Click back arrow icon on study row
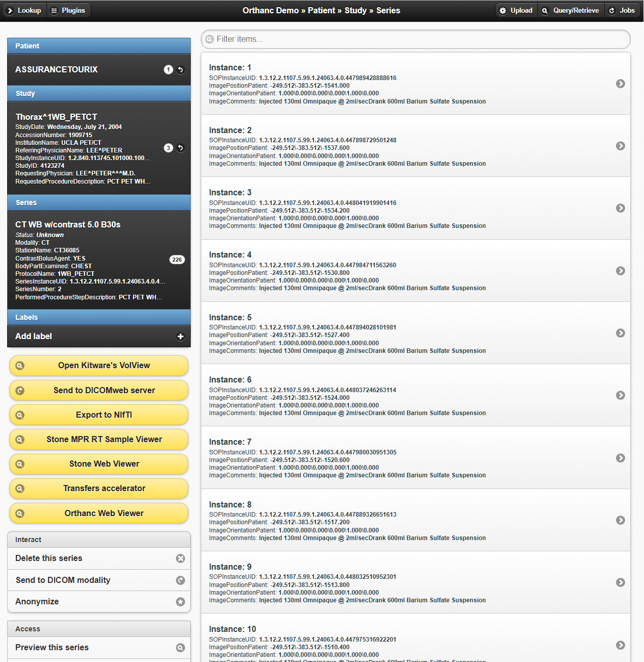Image resolution: width=644 pixels, height=662 pixels. [x=181, y=148]
